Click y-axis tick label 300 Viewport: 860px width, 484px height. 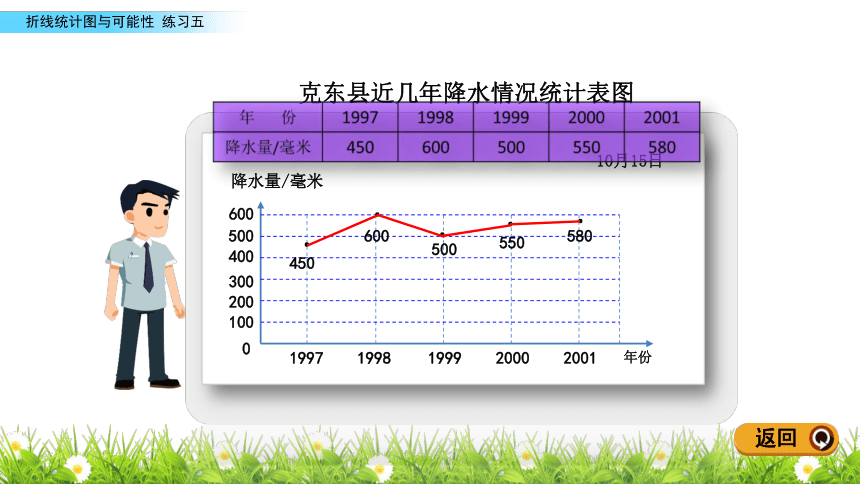click(x=241, y=282)
